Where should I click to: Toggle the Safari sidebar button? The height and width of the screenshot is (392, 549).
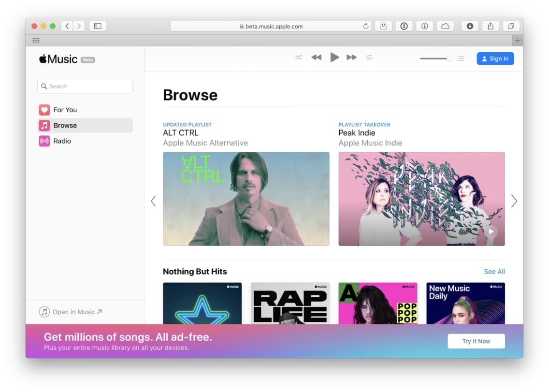(98, 26)
